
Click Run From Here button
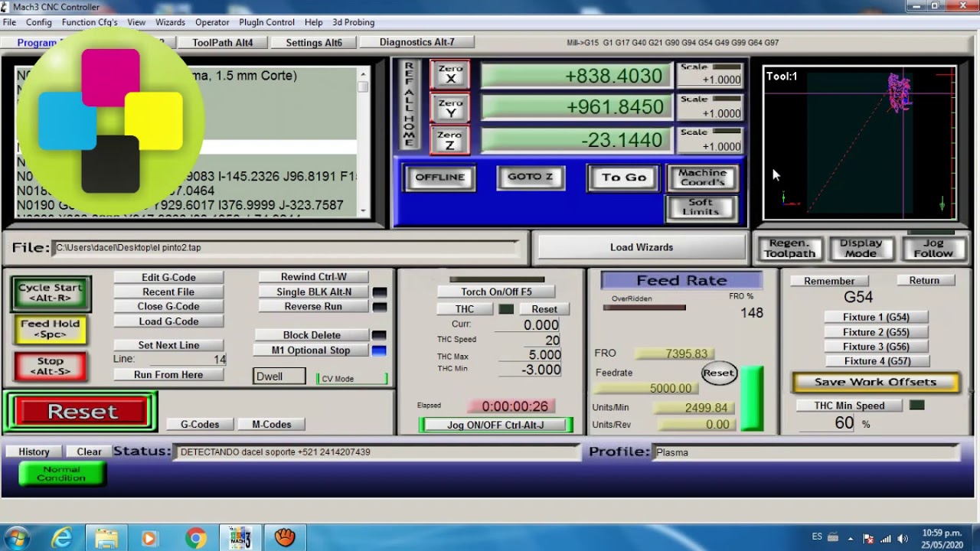point(168,375)
